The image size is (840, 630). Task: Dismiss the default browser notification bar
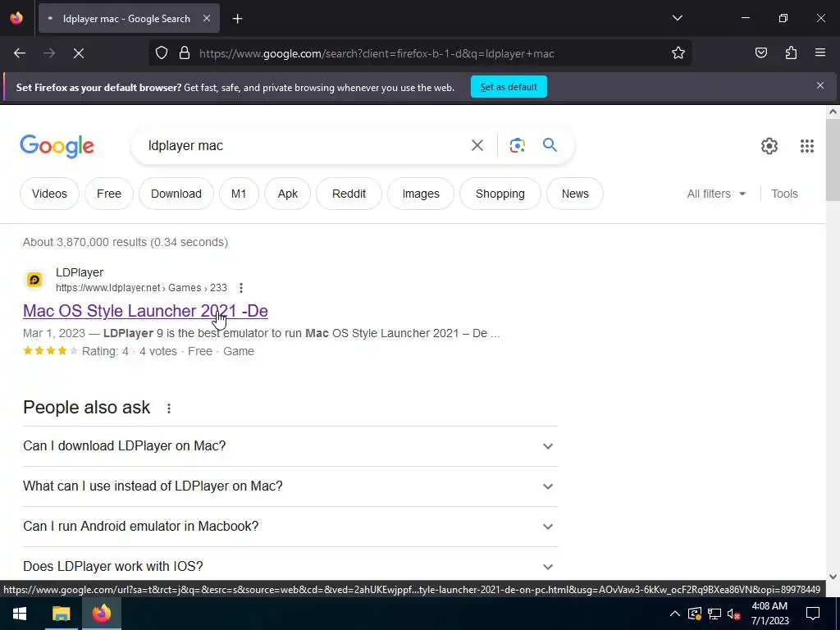(x=820, y=85)
